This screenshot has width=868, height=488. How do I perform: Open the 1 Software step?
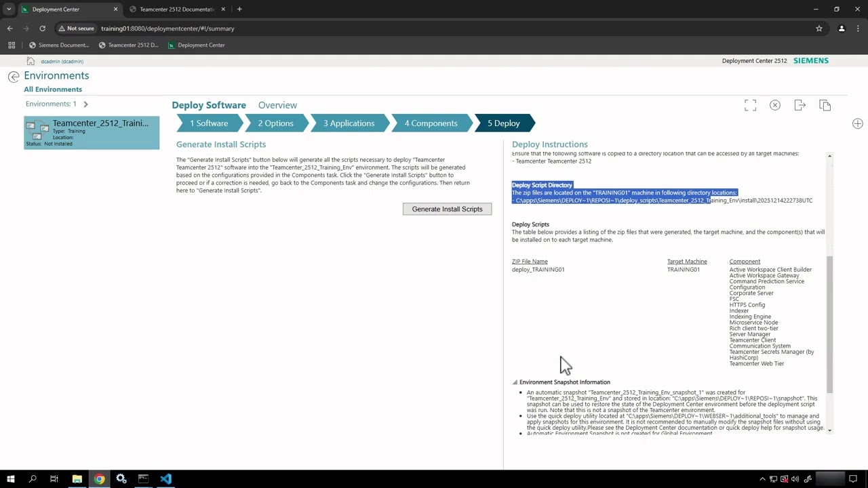pyautogui.click(x=209, y=123)
